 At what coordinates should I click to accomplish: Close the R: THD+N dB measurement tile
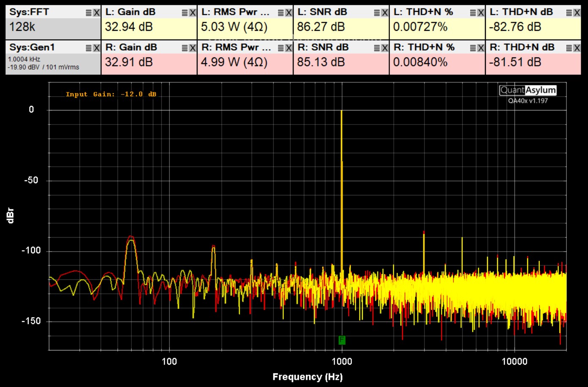577,48
